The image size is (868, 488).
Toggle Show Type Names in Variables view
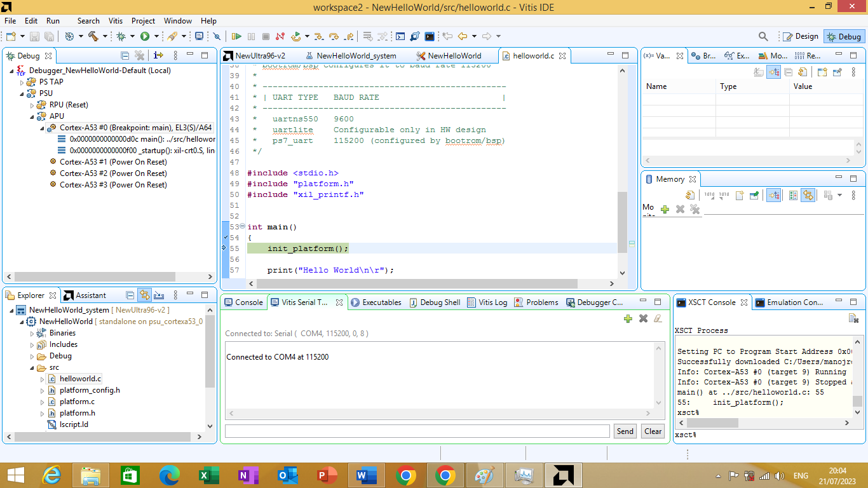759,72
